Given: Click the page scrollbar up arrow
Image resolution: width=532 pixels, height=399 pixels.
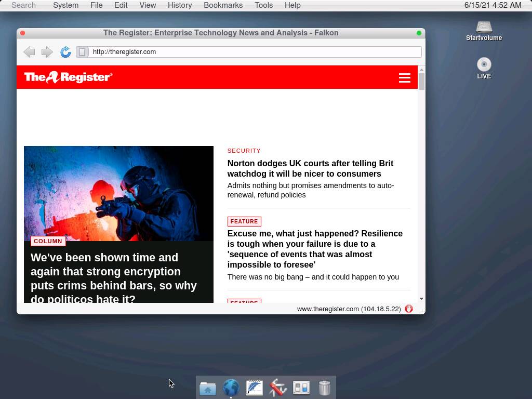Looking at the screenshot, I should 421,69.
